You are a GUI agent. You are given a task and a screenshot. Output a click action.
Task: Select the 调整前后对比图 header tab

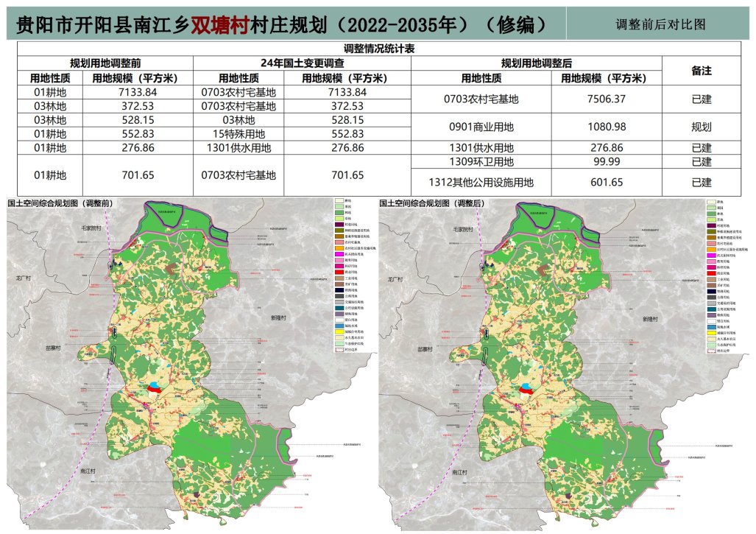tap(660, 24)
